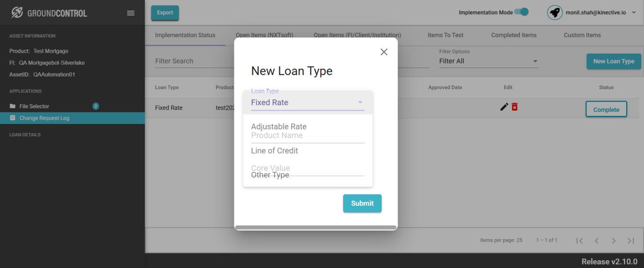Click the GroundControl logo icon

pos(17,13)
